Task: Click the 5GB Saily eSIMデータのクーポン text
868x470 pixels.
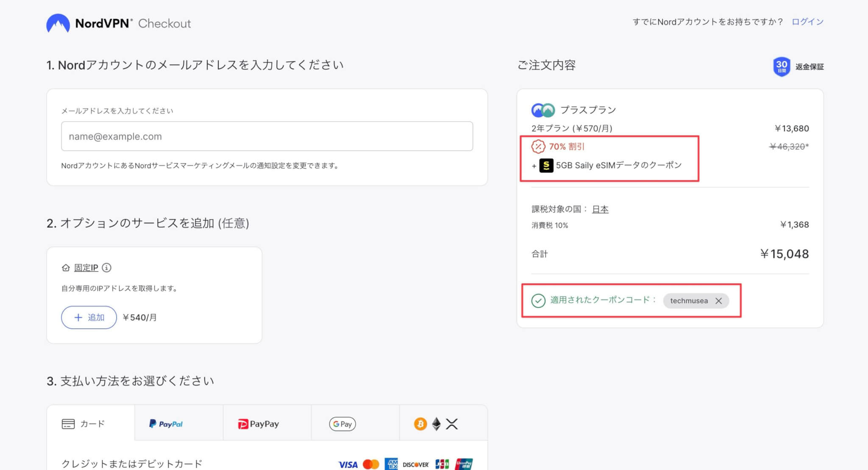Action: (x=619, y=165)
